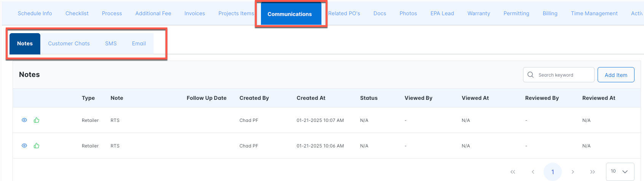Open the Schedule Info tab
The height and width of the screenshot is (181, 644).
click(35, 13)
